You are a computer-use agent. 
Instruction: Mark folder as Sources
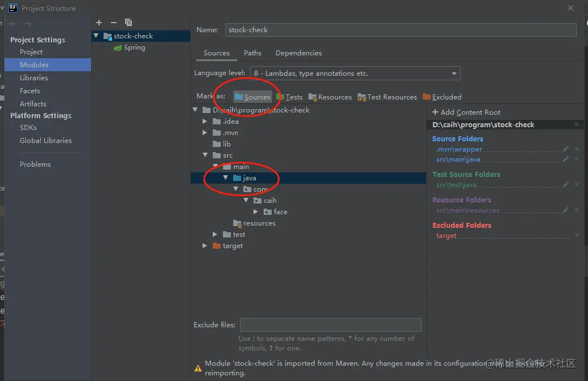(252, 97)
